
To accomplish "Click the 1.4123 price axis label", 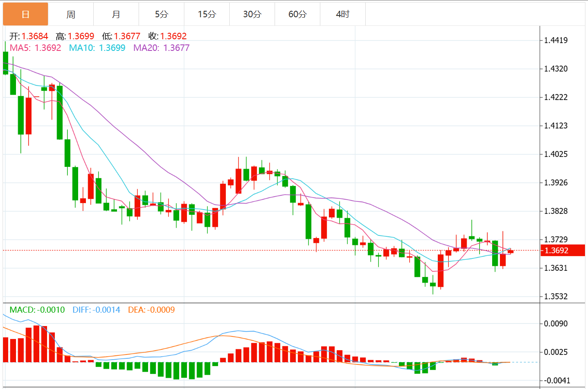I will (556, 125).
